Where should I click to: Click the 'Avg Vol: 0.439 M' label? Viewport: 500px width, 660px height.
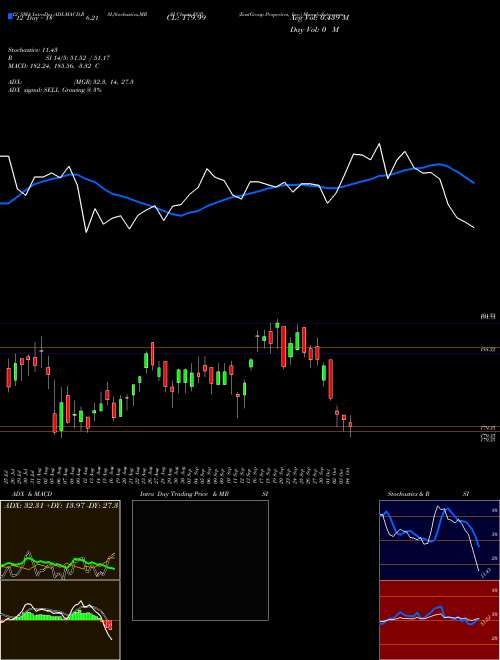(319, 18)
